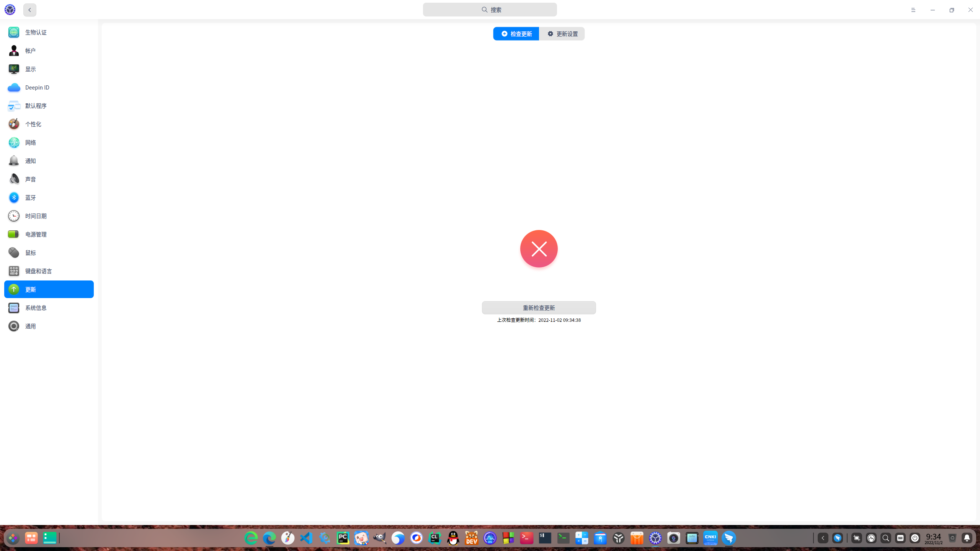Click the 重新检查更新 button
This screenshot has height=551, width=980.
click(539, 308)
